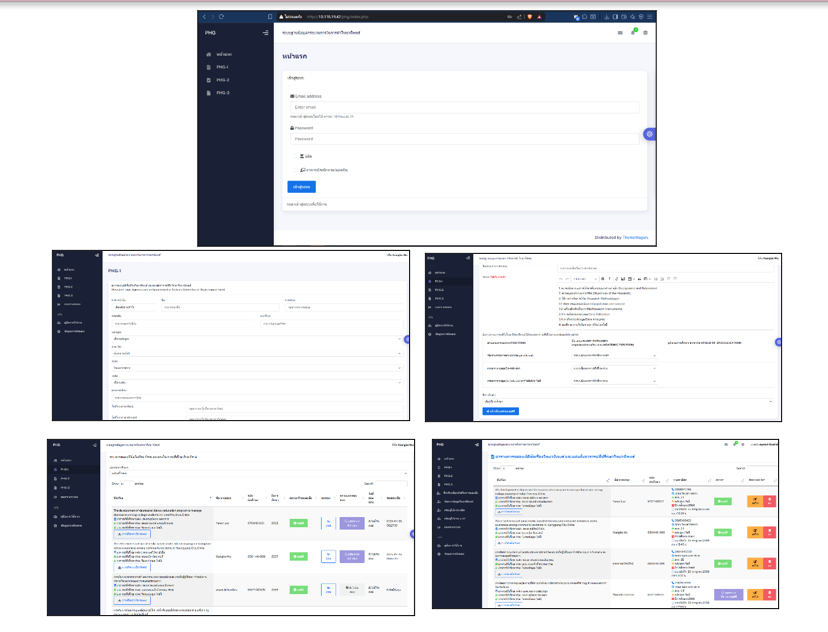Click the sidebar collapse icon on login page

(265, 33)
